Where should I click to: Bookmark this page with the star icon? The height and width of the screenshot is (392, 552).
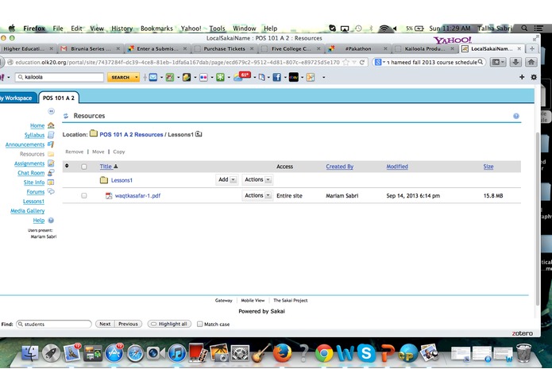coord(346,62)
